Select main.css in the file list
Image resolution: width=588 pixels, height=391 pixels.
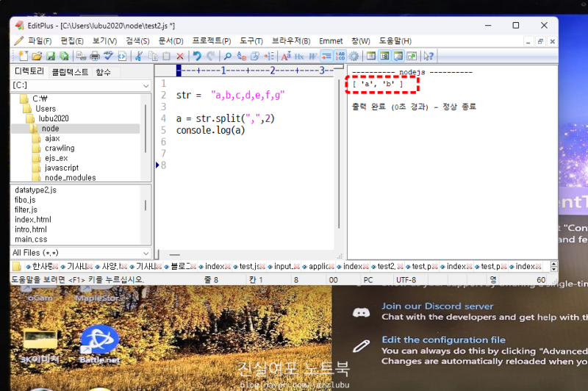pos(31,240)
